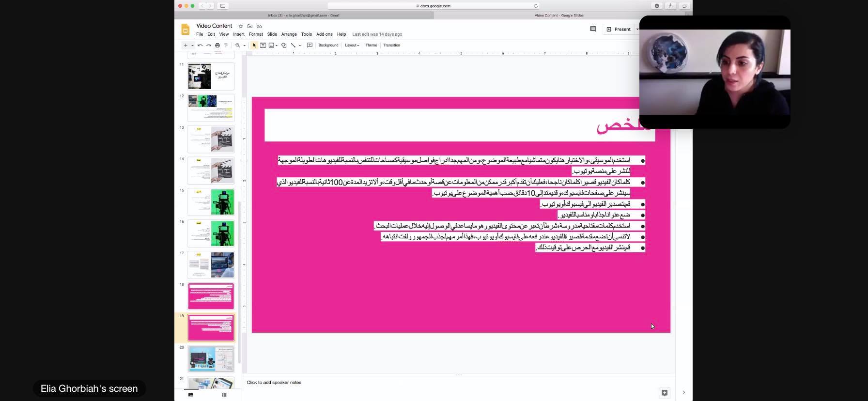Hide the side panel with chevron

[x=683, y=392]
